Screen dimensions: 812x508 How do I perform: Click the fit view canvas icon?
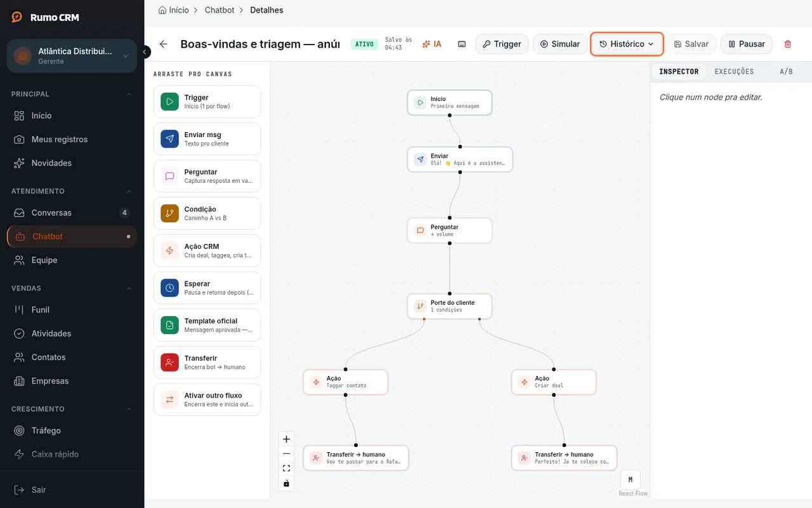tap(286, 468)
